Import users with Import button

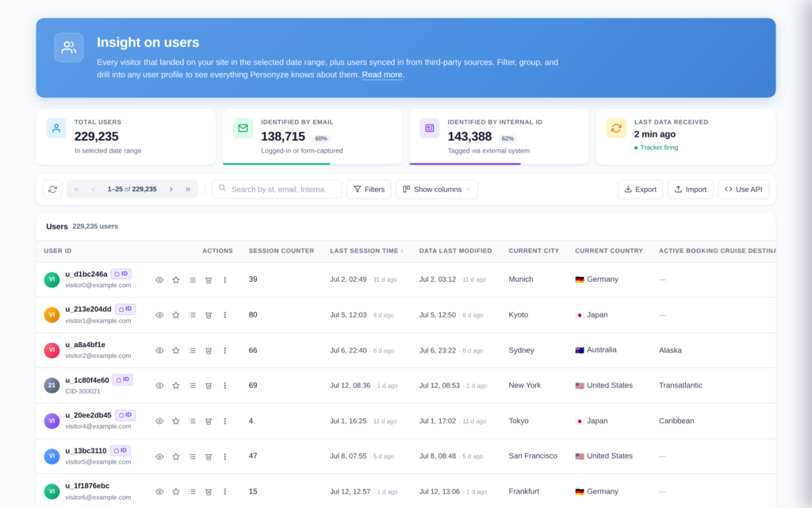pyautogui.click(x=691, y=189)
